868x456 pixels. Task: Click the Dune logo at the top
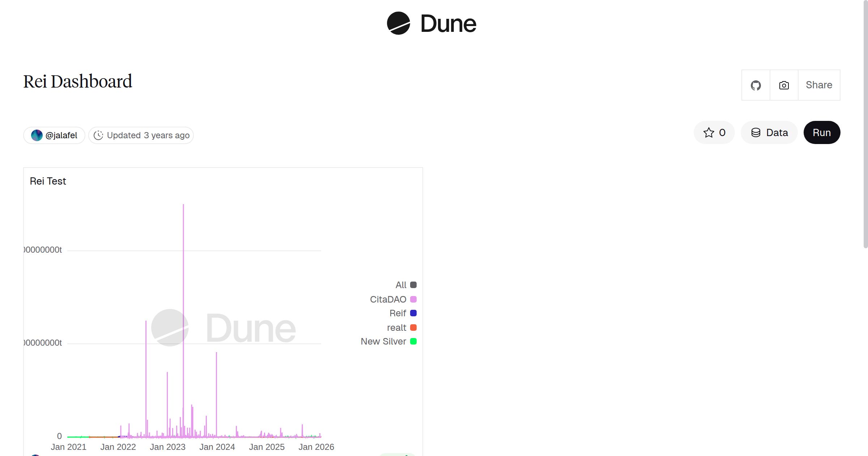point(431,24)
